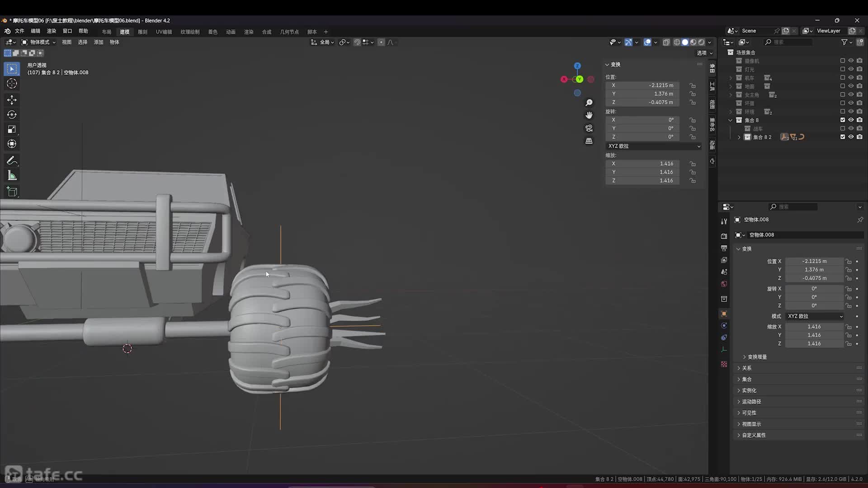Open XYZ 欧拉 rotation mode dropdown in sidebar

click(654, 146)
